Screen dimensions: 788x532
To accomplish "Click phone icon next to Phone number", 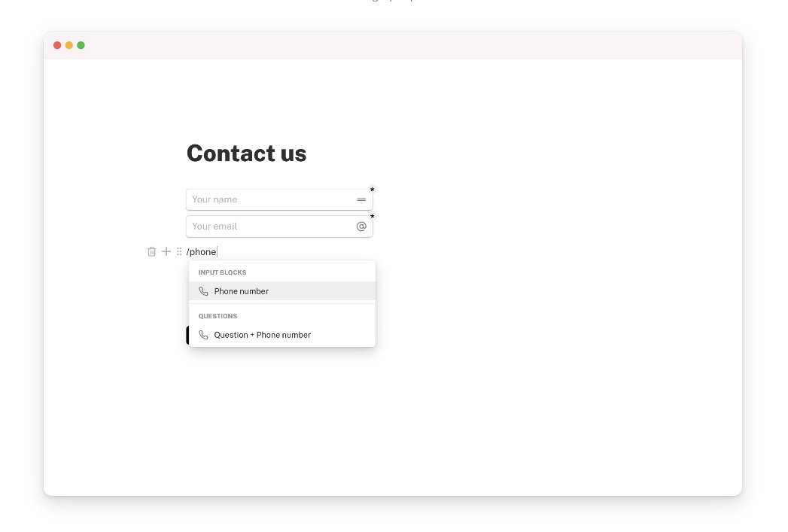I will tap(203, 291).
